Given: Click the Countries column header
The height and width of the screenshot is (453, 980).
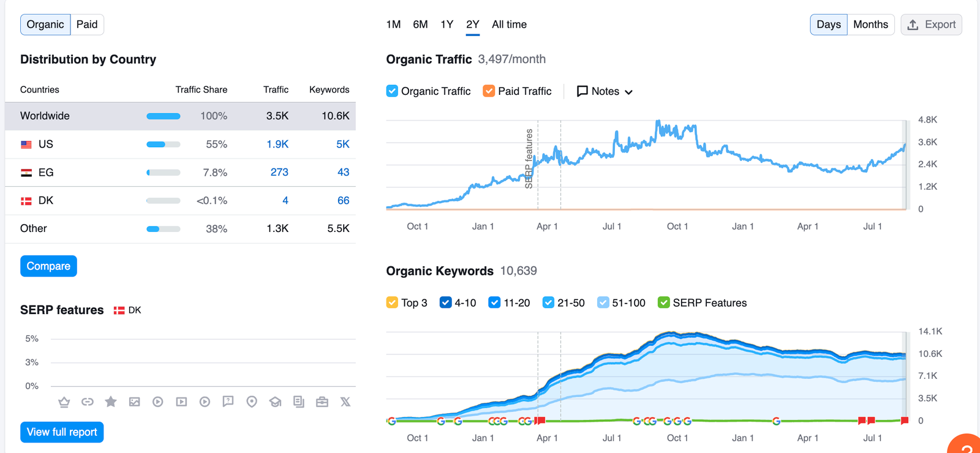Looking at the screenshot, I should tap(40, 90).
